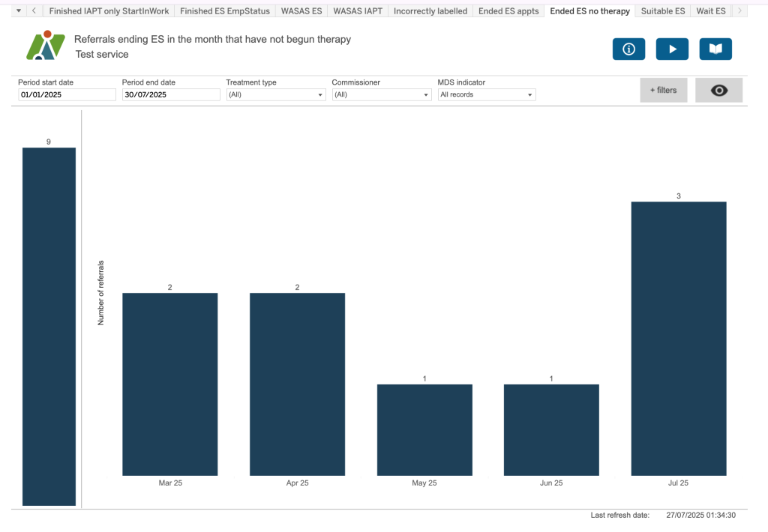Go to the Incorrectly labelled tab
This screenshot has height=532, width=768.
point(430,11)
